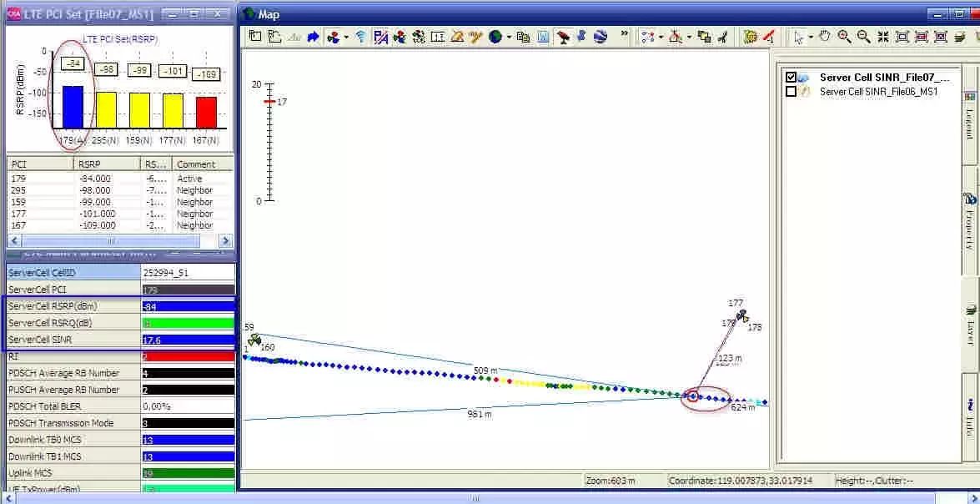The image size is (980, 504).
Task: Select the PCI 295 table row
Action: click(120, 190)
